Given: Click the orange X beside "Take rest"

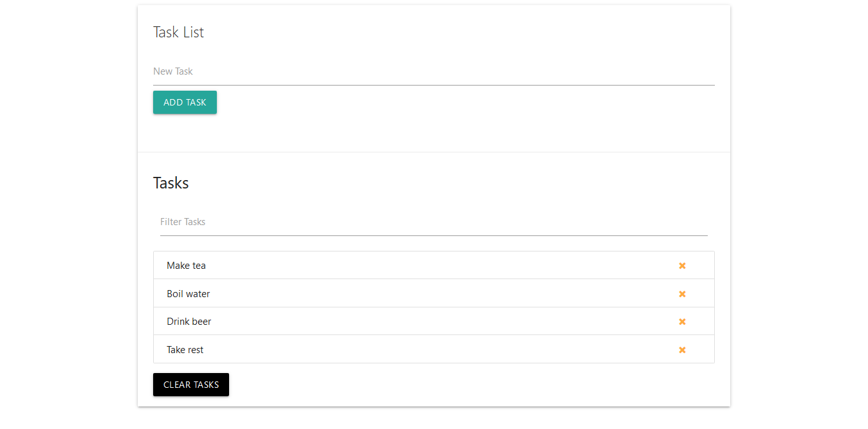Looking at the screenshot, I should 682,349.
